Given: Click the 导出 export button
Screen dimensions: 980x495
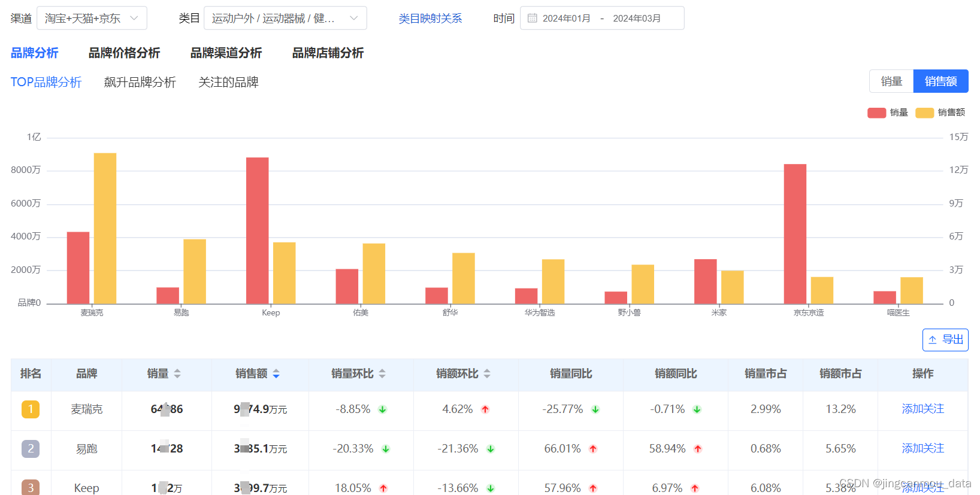Looking at the screenshot, I should pyautogui.click(x=945, y=340).
